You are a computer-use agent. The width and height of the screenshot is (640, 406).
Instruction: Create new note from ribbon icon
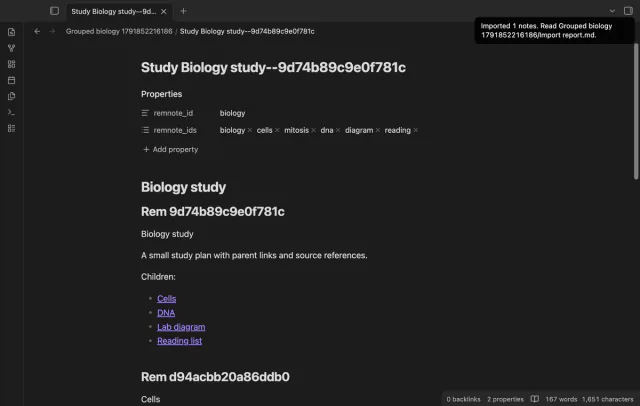[x=11, y=32]
